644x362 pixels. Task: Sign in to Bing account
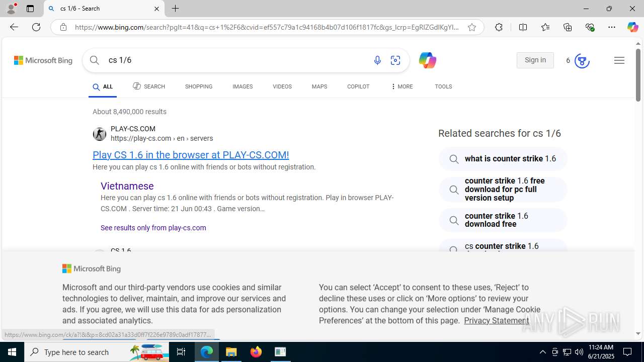535,60
